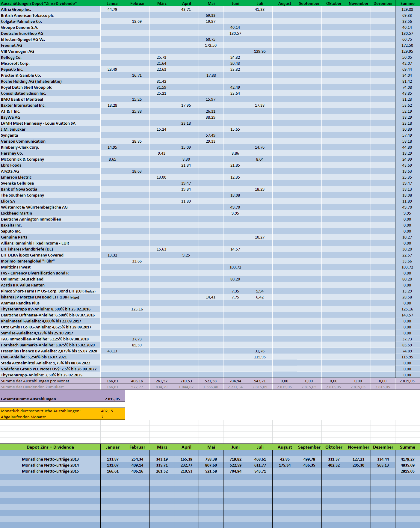The width and height of the screenshot is (420, 528).
Task: Select iShares JP Morgan EM Bond's Mai value 14,41
Action: [x=211, y=297]
